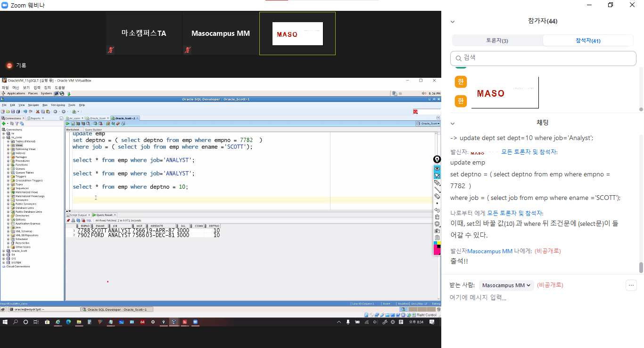Click the pin icon in Query Result
Screen dimensions: 644x348
pyautogui.click(x=68, y=220)
